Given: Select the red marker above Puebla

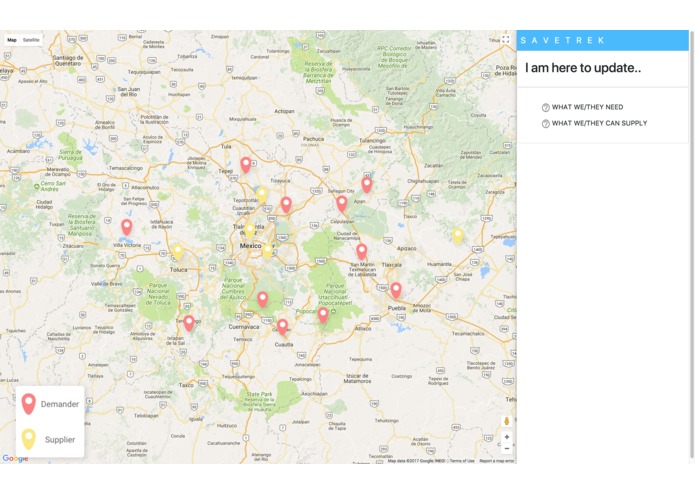Looking at the screenshot, I should (x=395, y=291).
